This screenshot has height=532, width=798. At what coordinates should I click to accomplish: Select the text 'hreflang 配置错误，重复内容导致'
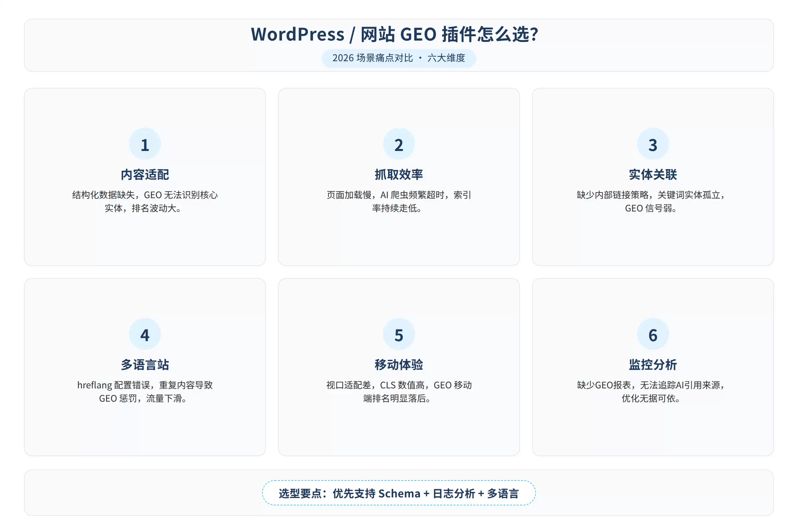click(x=145, y=385)
